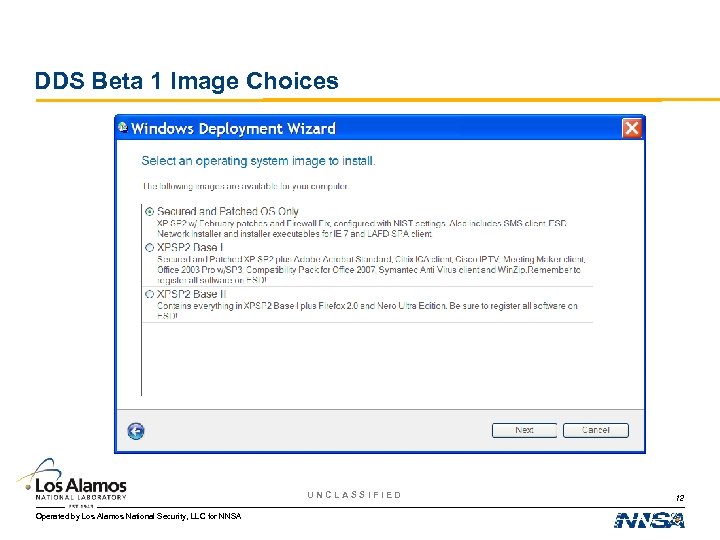The width and height of the screenshot is (720, 540).
Task: Click the Office 2003 Pro description line
Action: click(x=369, y=270)
